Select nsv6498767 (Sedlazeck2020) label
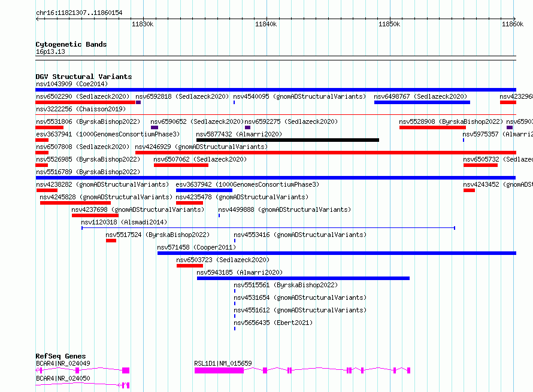 click(x=420, y=96)
